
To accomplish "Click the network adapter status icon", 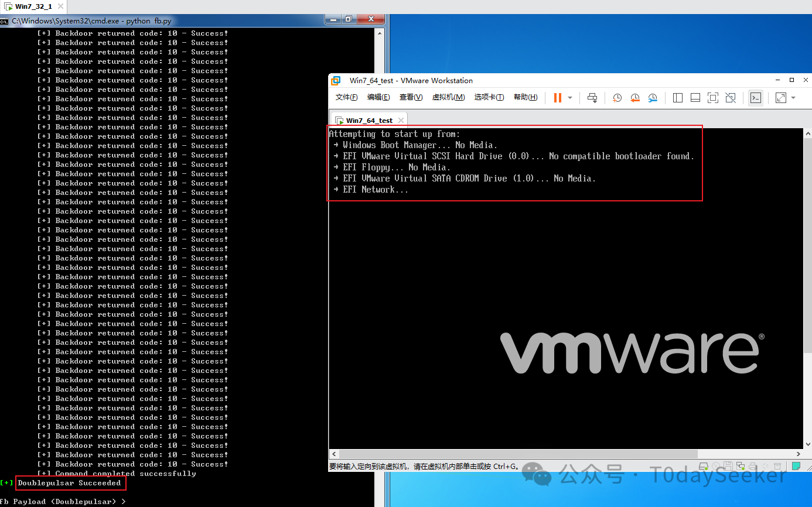I will 740,467.
